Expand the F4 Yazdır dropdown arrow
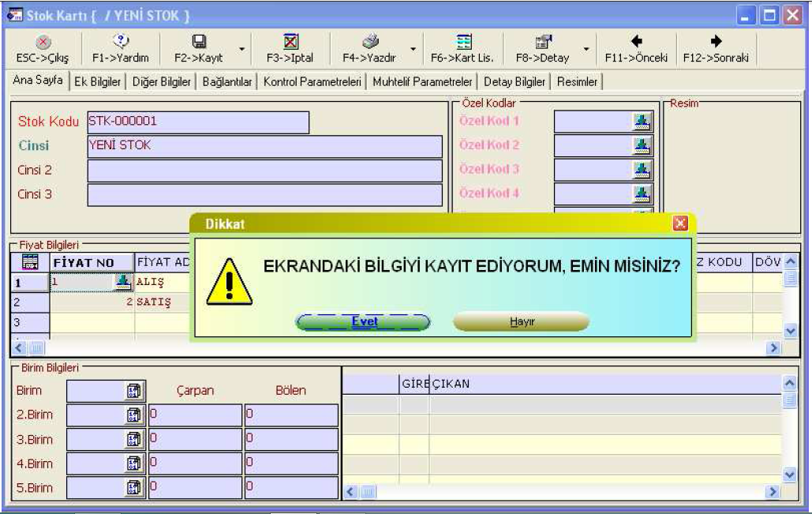 tap(413, 51)
